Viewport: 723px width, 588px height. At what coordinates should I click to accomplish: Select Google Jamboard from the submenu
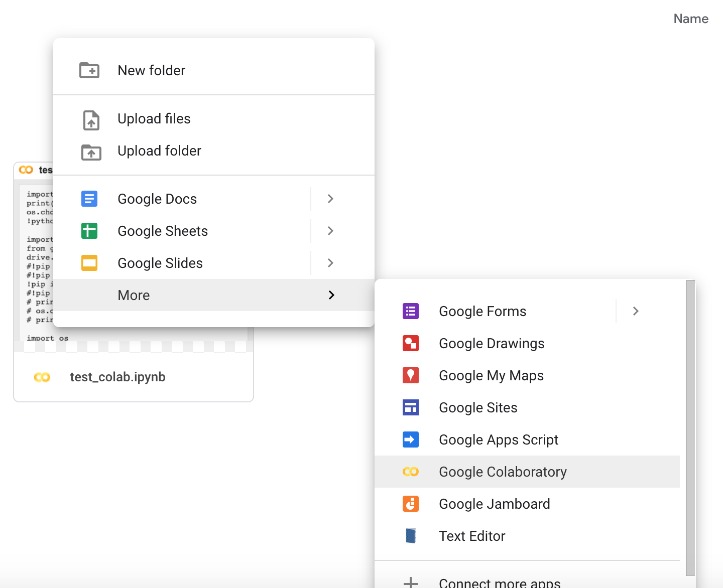click(x=527, y=504)
